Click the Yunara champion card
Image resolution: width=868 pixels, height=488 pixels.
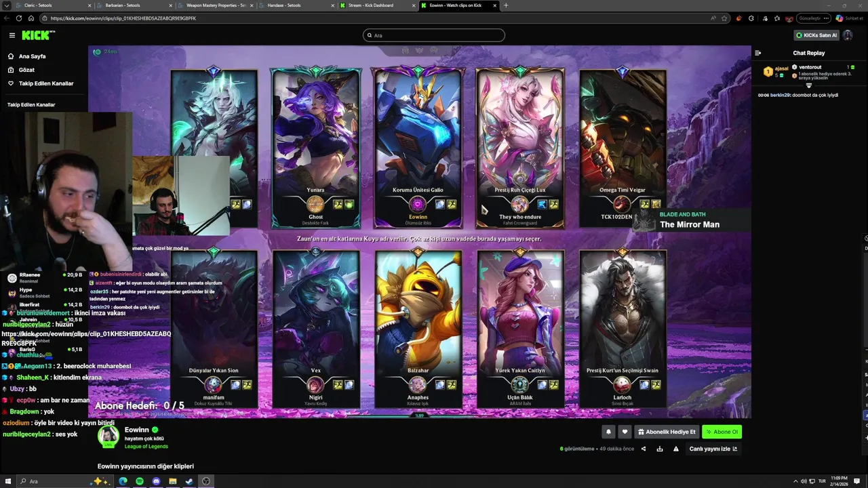pyautogui.click(x=315, y=148)
